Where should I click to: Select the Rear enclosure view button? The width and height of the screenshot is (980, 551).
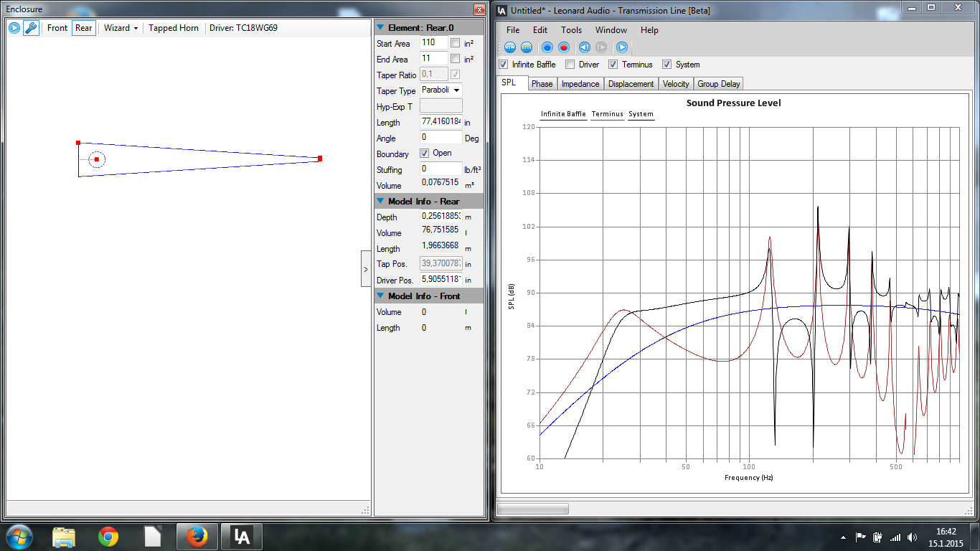[x=84, y=28]
